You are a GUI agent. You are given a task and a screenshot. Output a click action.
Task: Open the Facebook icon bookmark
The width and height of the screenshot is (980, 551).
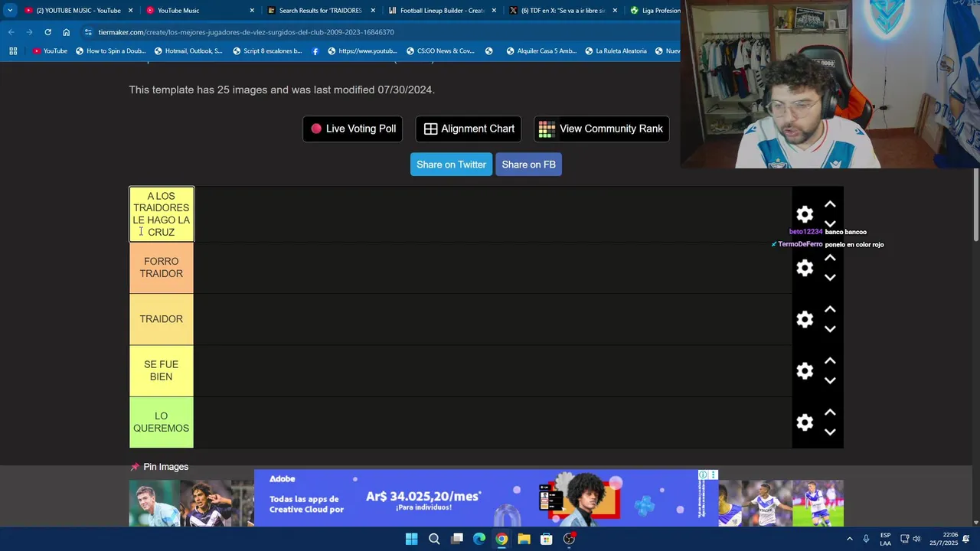315,51
